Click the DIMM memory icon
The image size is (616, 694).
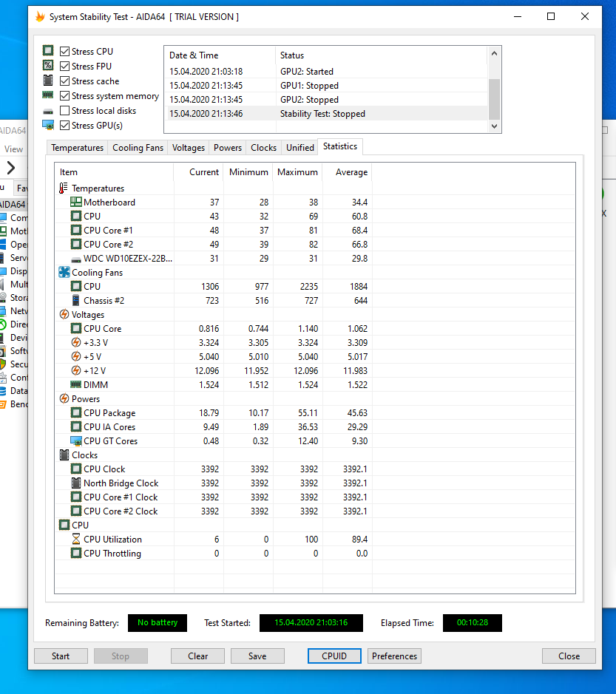click(x=75, y=384)
